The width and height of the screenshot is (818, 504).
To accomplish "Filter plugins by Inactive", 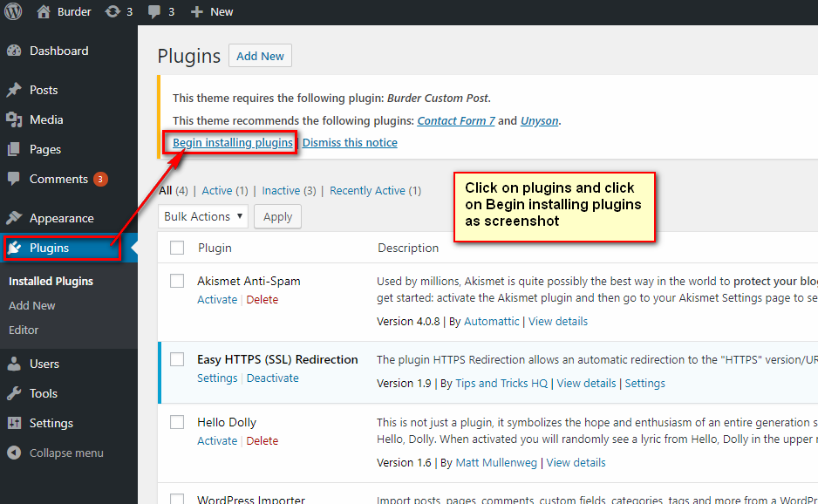I will pyautogui.click(x=281, y=190).
